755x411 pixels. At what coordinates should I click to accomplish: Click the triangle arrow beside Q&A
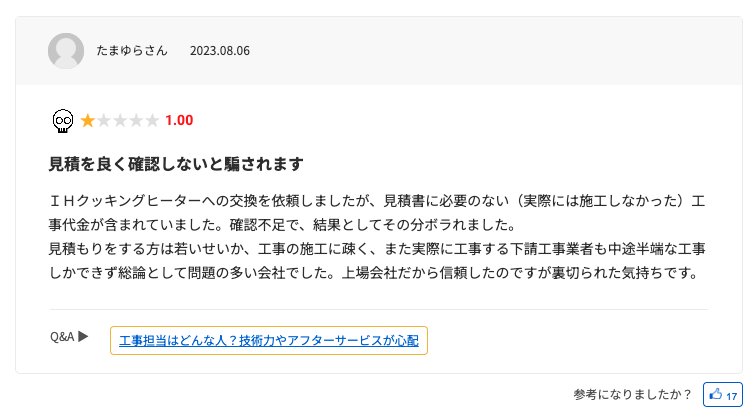84,337
